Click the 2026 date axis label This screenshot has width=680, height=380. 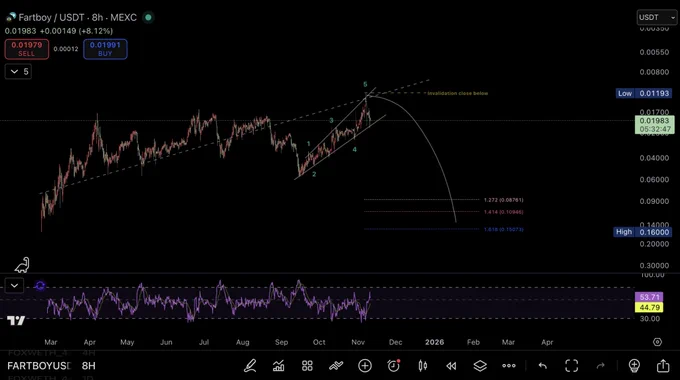[x=435, y=342]
